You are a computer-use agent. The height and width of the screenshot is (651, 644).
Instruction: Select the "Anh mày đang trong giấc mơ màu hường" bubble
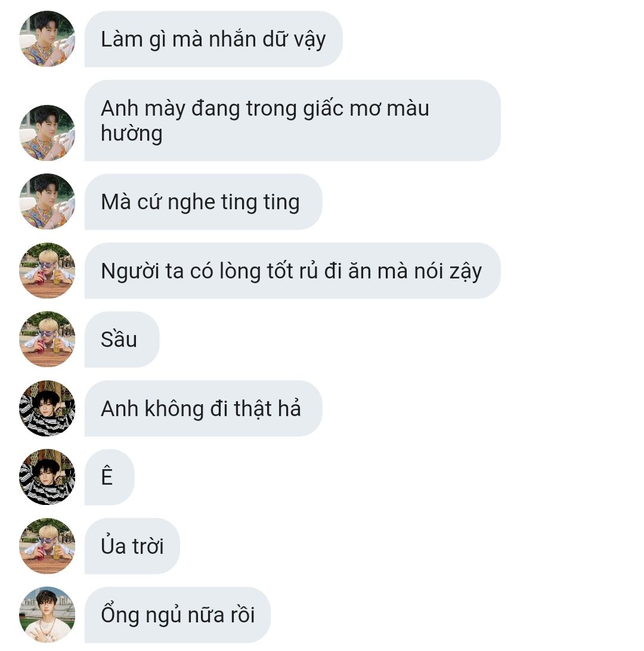point(292,120)
